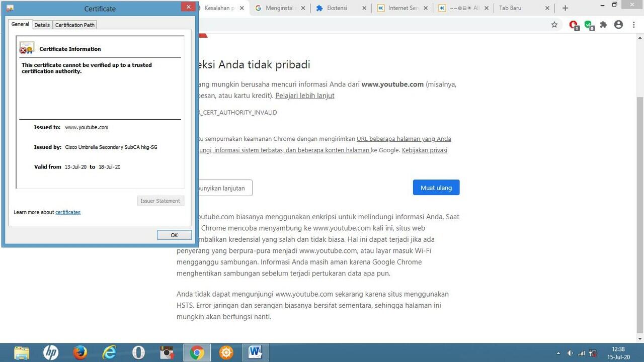Viewport: 644px width, 362px height.
Task: Click the Extensions puzzle icon in Chrome toolbar
Action: [x=603, y=24]
